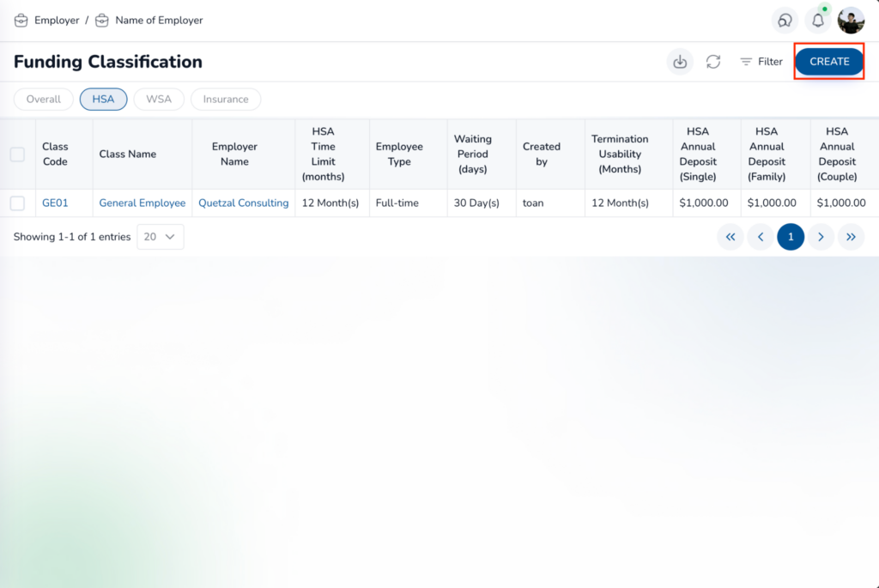
Task: Open the Filter options
Action: tap(761, 62)
